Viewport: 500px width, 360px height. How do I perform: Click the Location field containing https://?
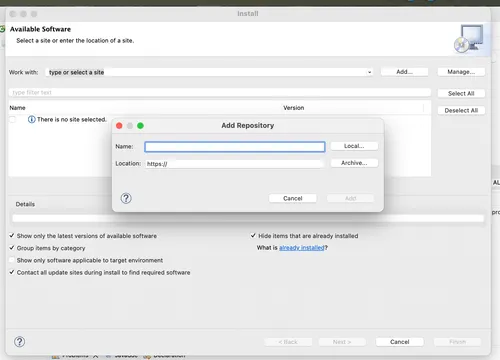point(234,164)
